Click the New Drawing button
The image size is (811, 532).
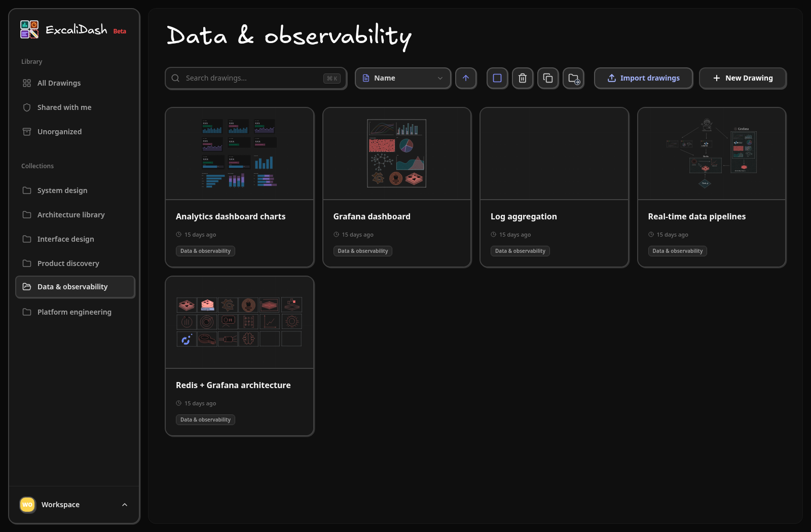743,78
